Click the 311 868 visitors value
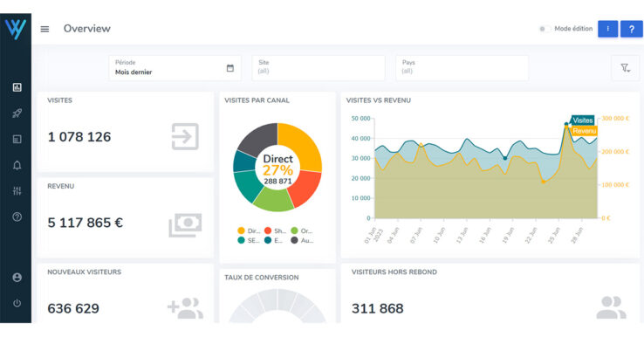The image size is (644, 337). [378, 309]
